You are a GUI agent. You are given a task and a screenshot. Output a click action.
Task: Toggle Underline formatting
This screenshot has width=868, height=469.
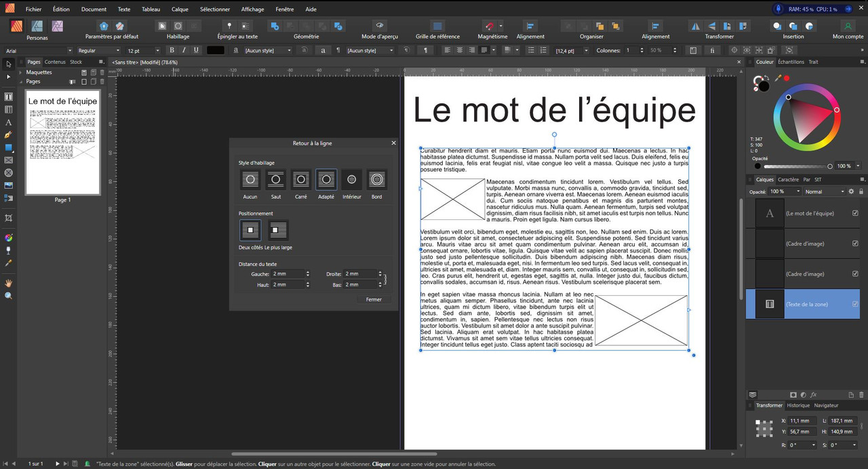[x=196, y=50]
